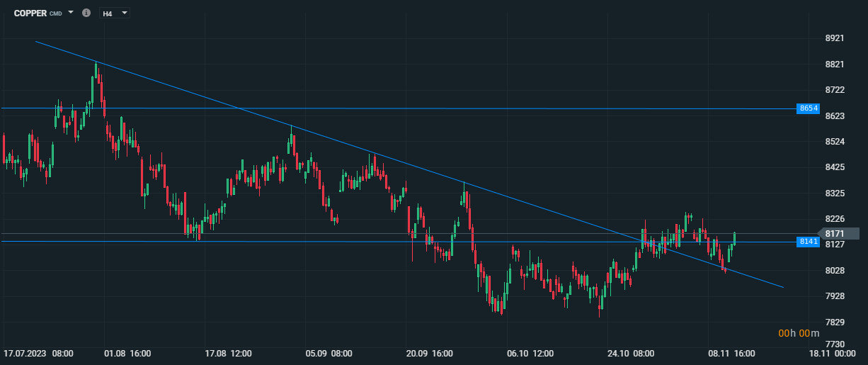This screenshot has height=365, width=868.
Task: Click the 05.09 08:00 time label
Action: 329,353
